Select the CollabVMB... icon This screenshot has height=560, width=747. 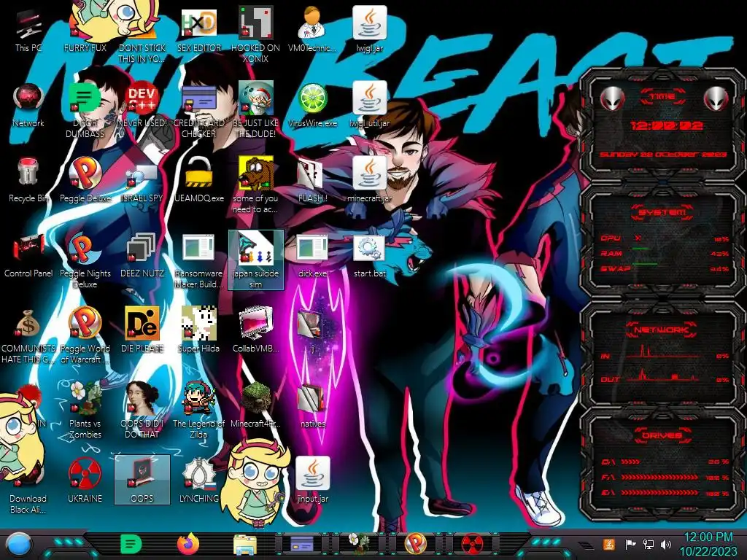point(255,330)
